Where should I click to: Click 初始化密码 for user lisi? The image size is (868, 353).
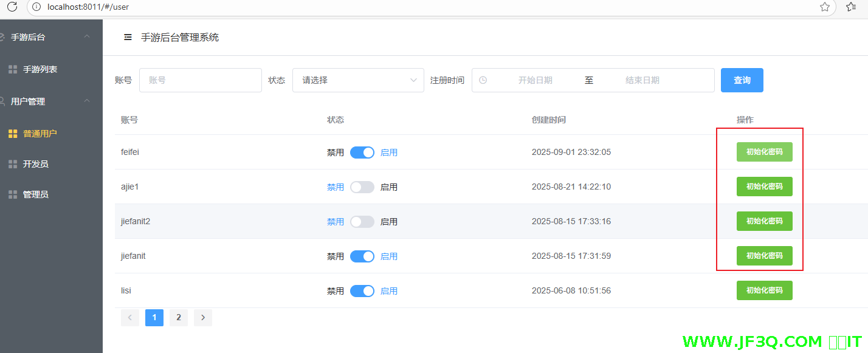point(764,290)
